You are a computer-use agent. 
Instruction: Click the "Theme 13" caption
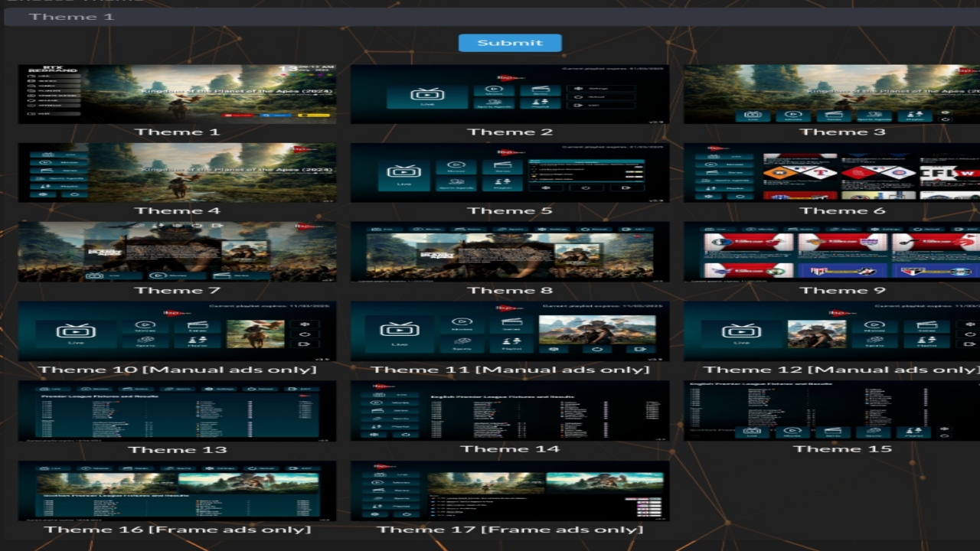177,449
